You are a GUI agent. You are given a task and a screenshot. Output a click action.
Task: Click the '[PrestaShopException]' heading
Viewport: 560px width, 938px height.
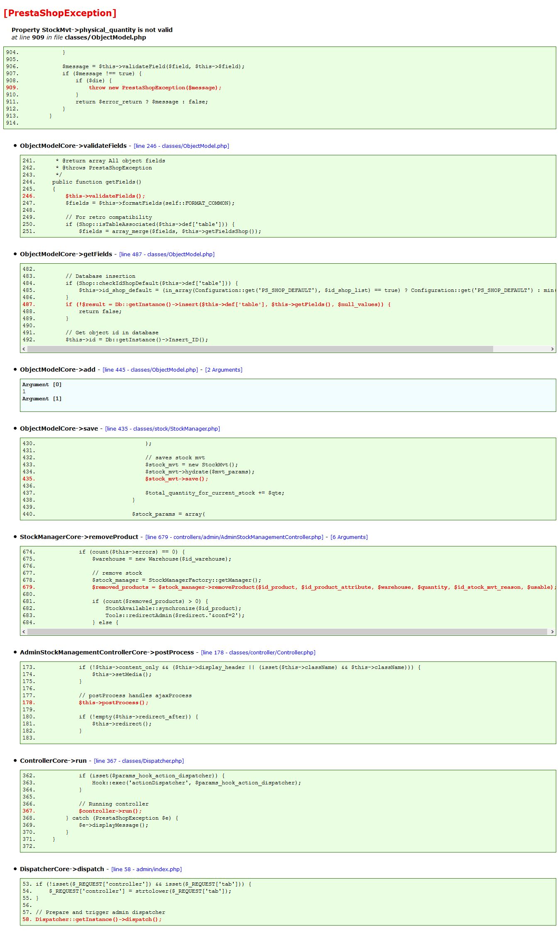pyautogui.click(x=60, y=13)
